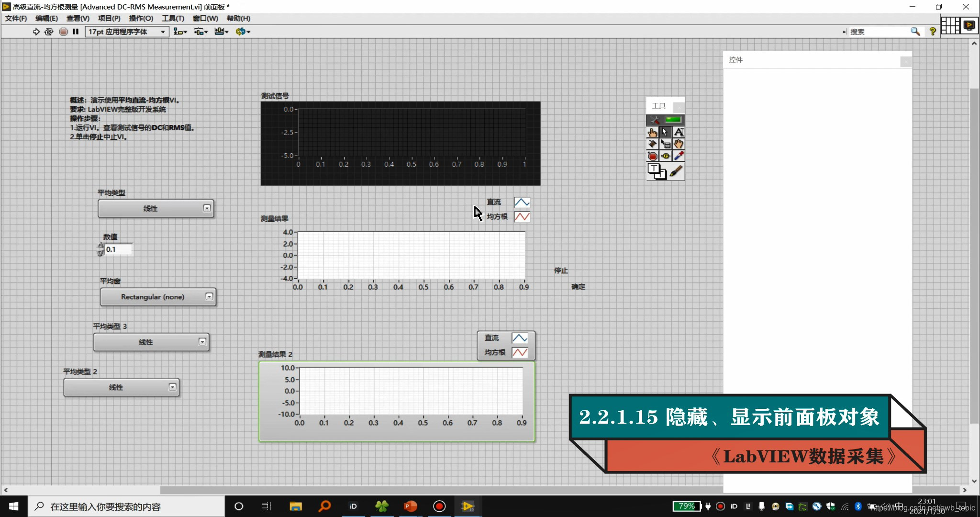Open the Align Objects dropdown
The height and width of the screenshot is (517, 980).
coord(180,32)
